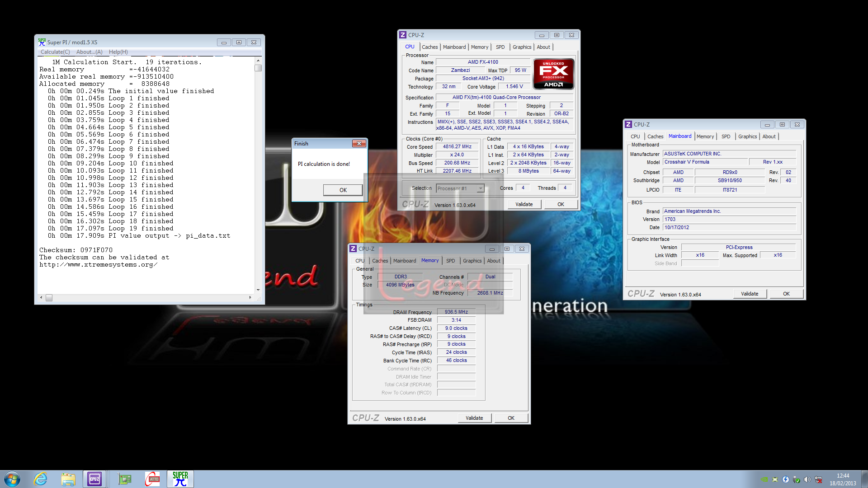Open Windows Explorer folder icon in taskbar

click(x=68, y=479)
